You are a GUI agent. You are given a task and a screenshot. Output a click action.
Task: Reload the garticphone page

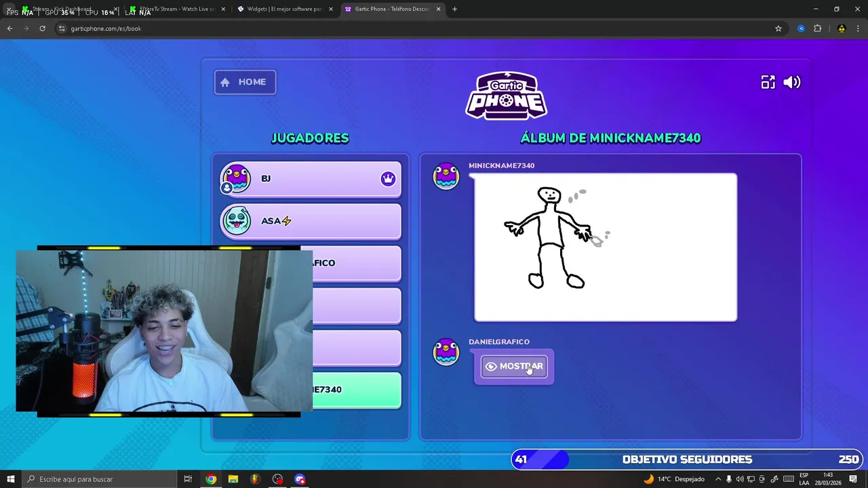tap(42, 28)
